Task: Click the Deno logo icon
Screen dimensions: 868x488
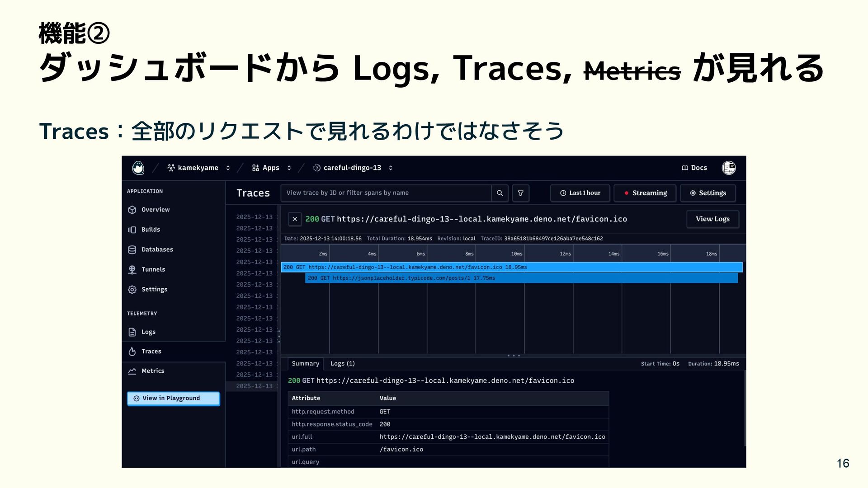Action: tap(138, 168)
